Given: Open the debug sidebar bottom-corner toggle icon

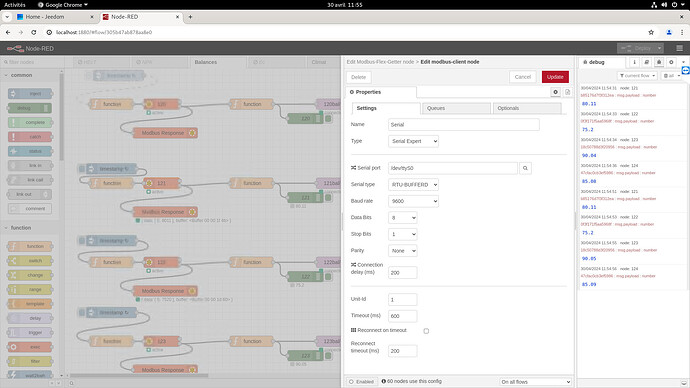Looking at the screenshot, I should pyautogui.click(x=683, y=383).
